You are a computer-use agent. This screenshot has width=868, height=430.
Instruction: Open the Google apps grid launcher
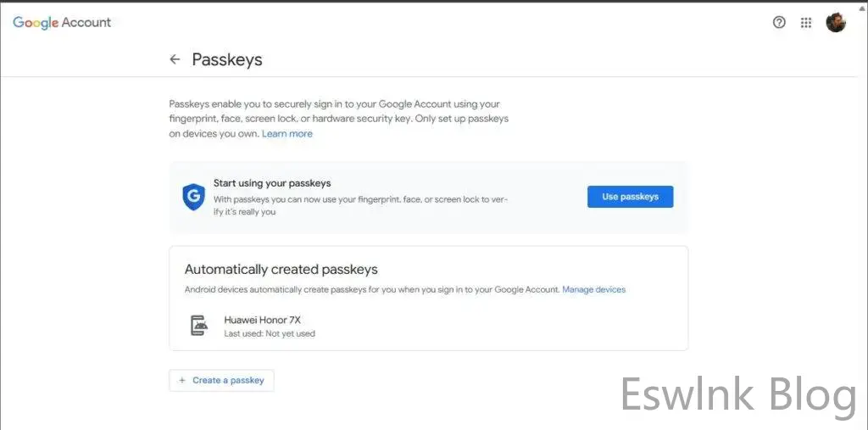point(806,23)
